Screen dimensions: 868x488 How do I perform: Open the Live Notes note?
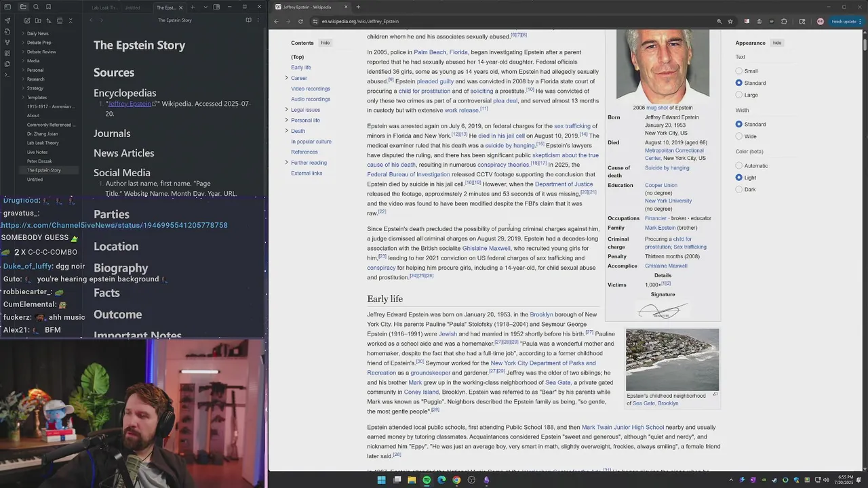pos(37,152)
